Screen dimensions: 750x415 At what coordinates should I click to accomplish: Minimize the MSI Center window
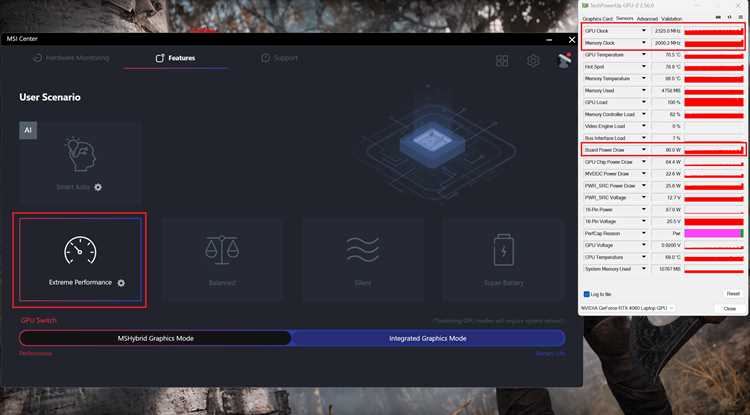click(550, 40)
